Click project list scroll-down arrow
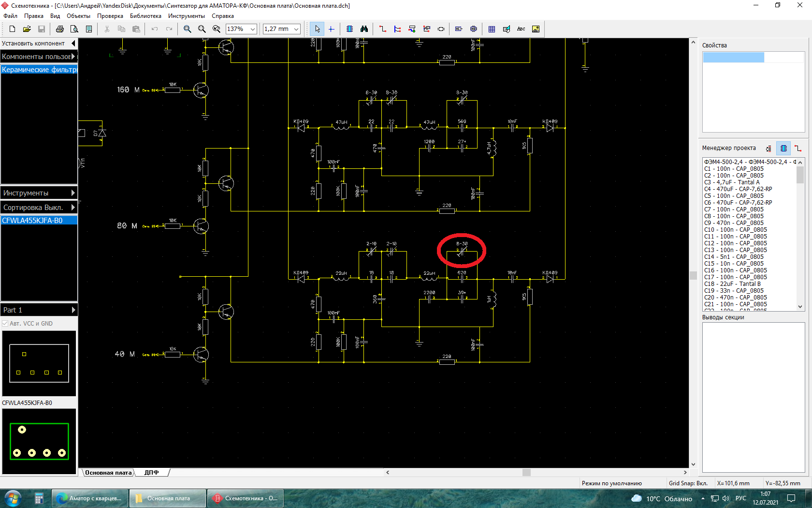This screenshot has width=812, height=508. tap(800, 307)
